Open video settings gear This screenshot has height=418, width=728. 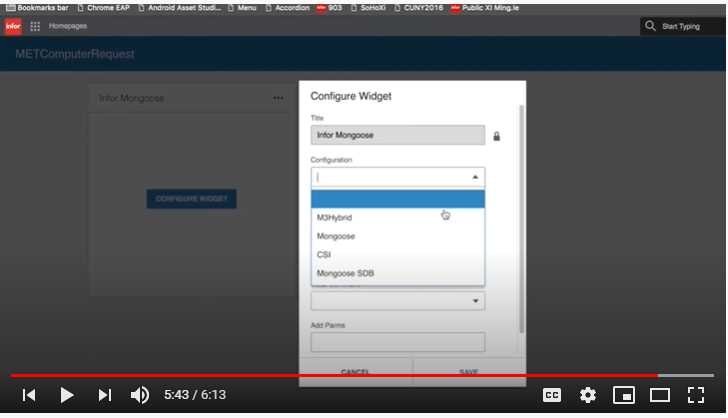tap(588, 395)
